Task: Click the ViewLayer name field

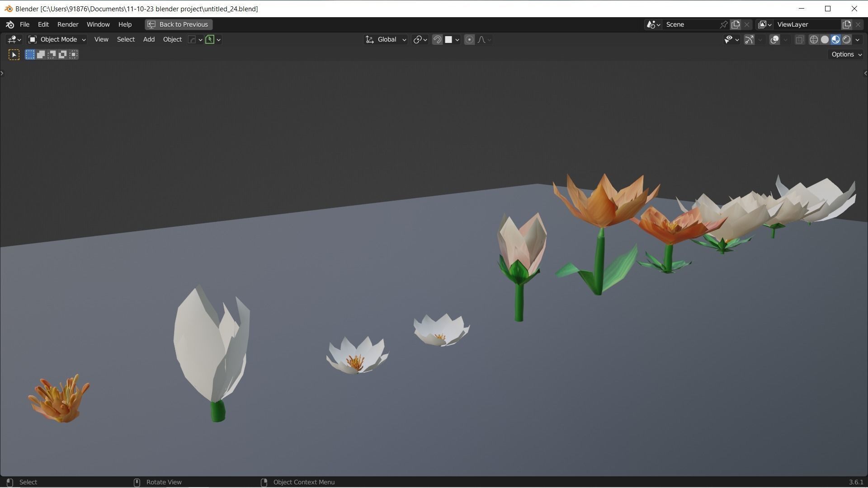Action: click(x=807, y=24)
